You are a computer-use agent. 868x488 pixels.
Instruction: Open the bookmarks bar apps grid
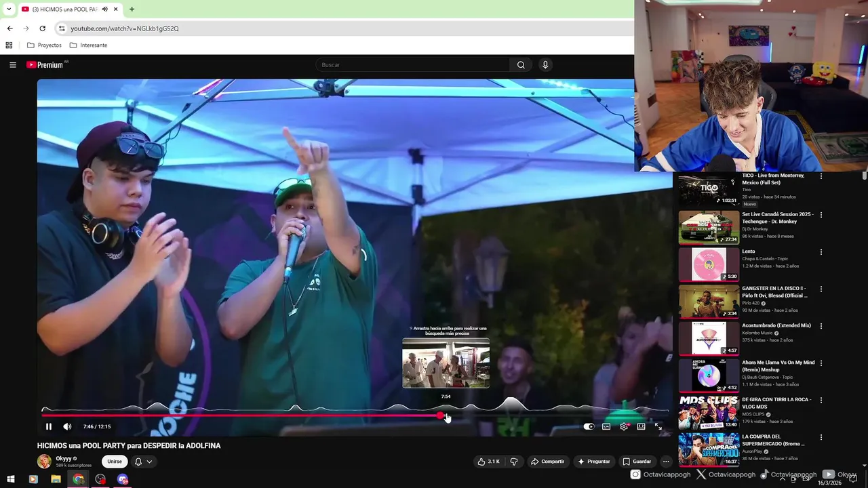point(9,45)
